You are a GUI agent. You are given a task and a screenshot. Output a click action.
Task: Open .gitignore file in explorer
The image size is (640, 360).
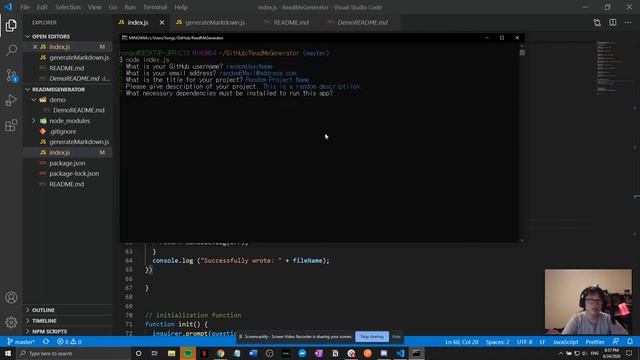[x=62, y=131]
